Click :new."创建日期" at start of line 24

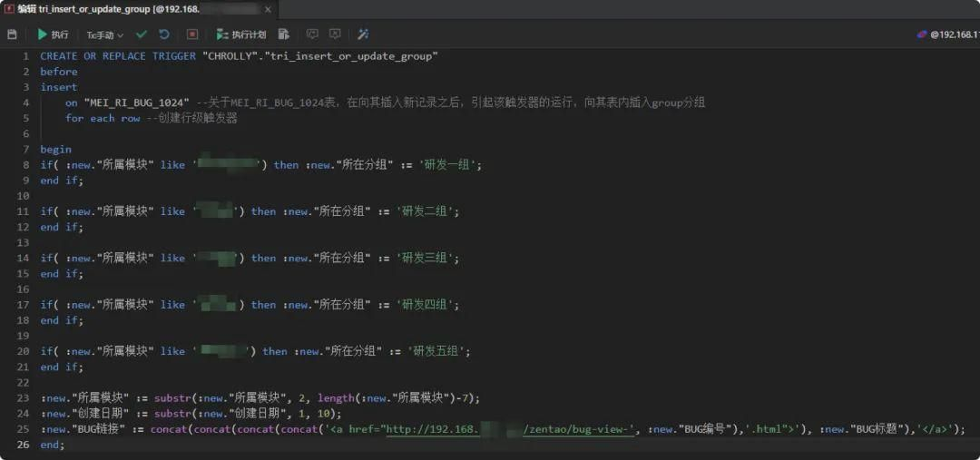85,414
